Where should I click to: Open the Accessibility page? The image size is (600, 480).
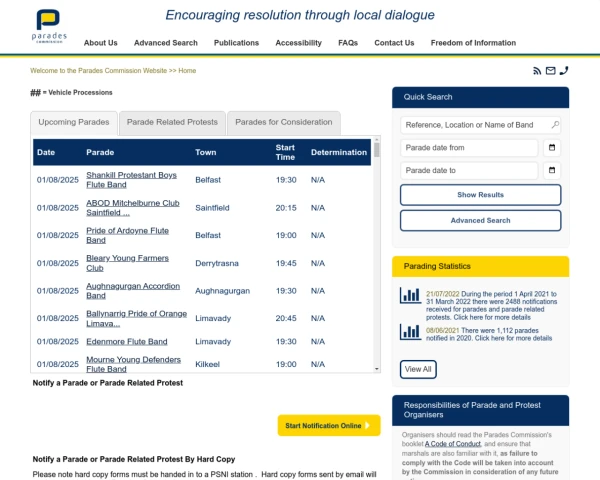tap(298, 43)
